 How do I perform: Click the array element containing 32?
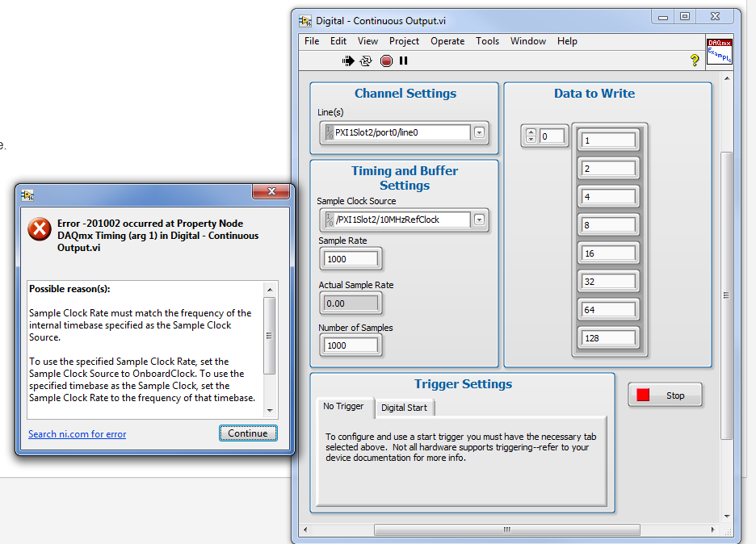pos(608,282)
